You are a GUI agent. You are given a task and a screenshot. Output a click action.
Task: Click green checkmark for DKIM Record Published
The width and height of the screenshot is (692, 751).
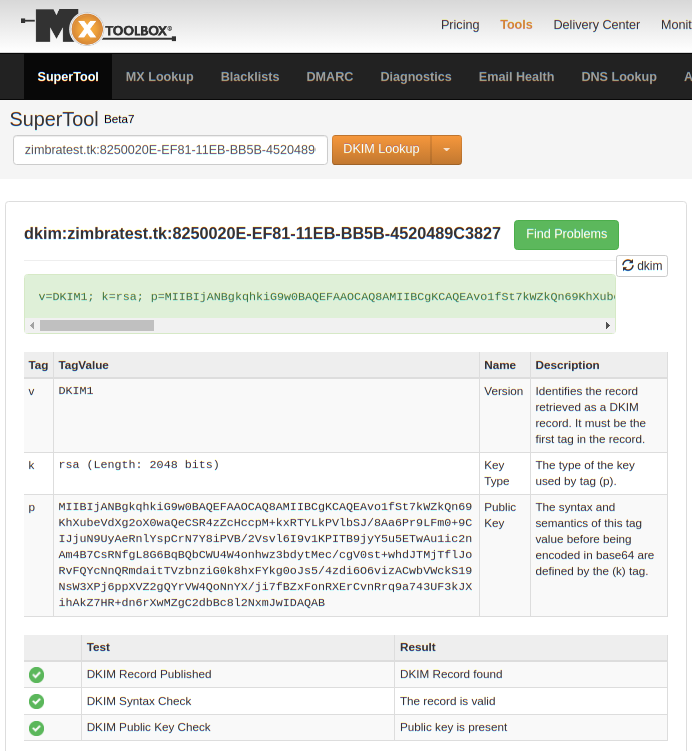click(x=37, y=675)
